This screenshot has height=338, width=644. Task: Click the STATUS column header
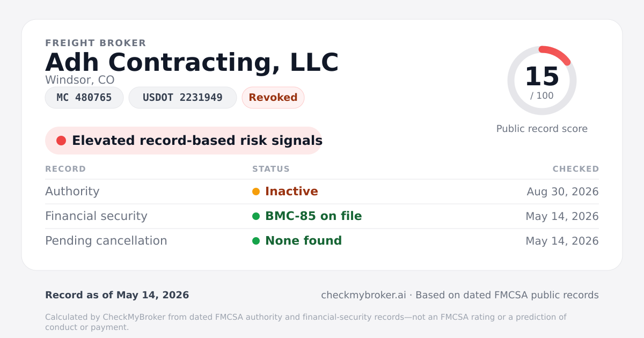click(x=271, y=169)
